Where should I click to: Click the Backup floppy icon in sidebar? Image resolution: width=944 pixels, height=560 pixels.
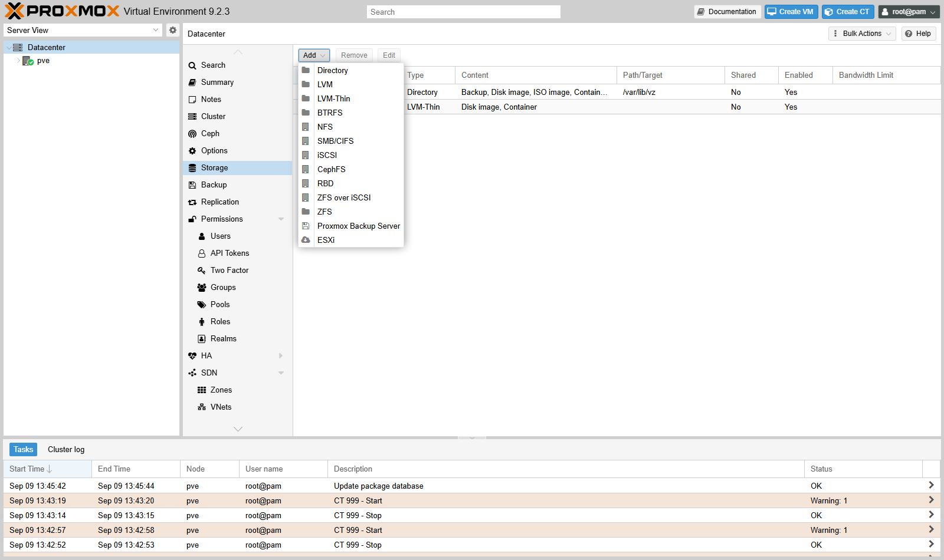tap(192, 185)
